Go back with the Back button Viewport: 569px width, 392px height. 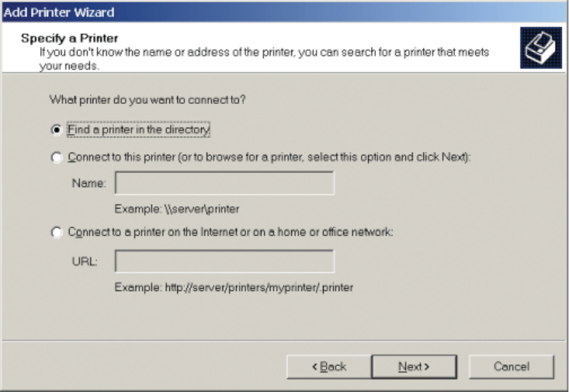tap(328, 367)
